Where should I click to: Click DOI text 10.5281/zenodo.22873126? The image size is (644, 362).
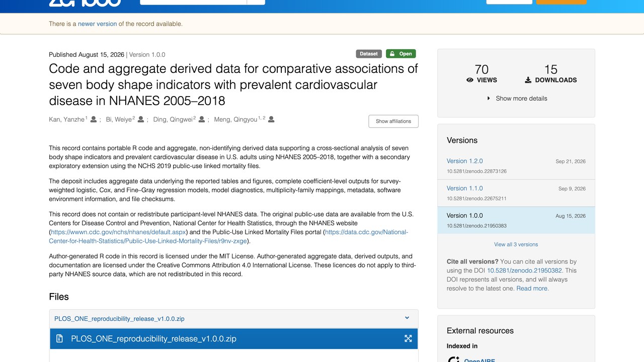tap(476, 171)
